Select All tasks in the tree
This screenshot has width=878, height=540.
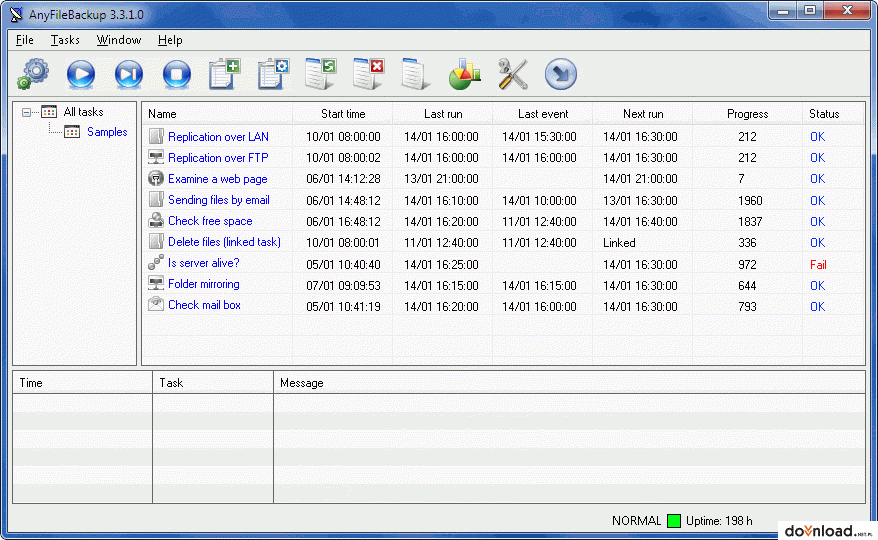click(83, 112)
